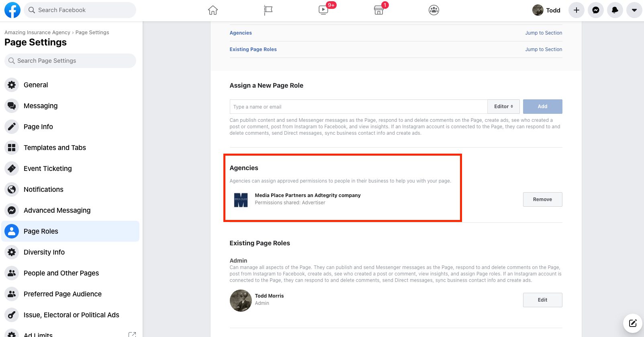Click the Issue, Electoral or Political Ads icon
The height and width of the screenshot is (337, 644).
(12, 315)
